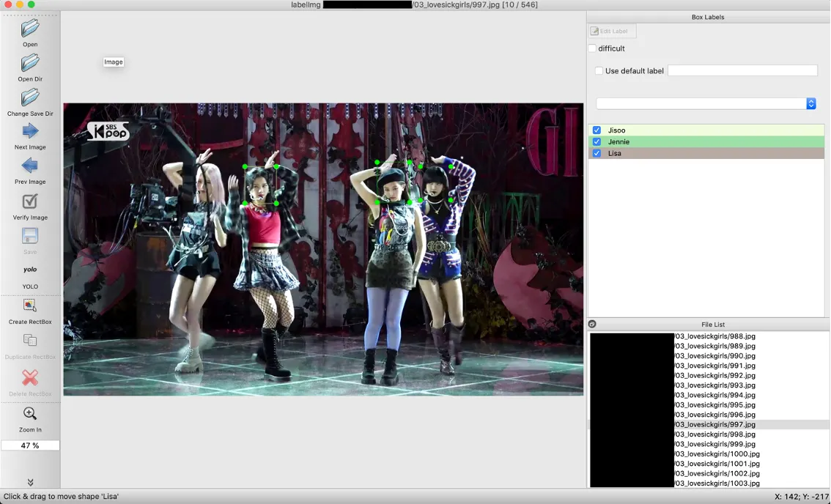The width and height of the screenshot is (831, 504).
Task: Uncheck the Jisoo label box
Action: [597, 130]
